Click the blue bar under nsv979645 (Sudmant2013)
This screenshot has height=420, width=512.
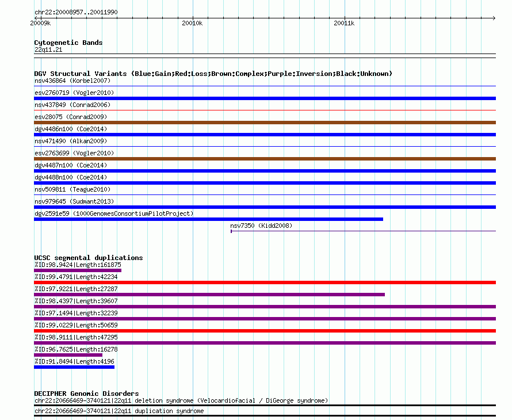coord(265,207)
